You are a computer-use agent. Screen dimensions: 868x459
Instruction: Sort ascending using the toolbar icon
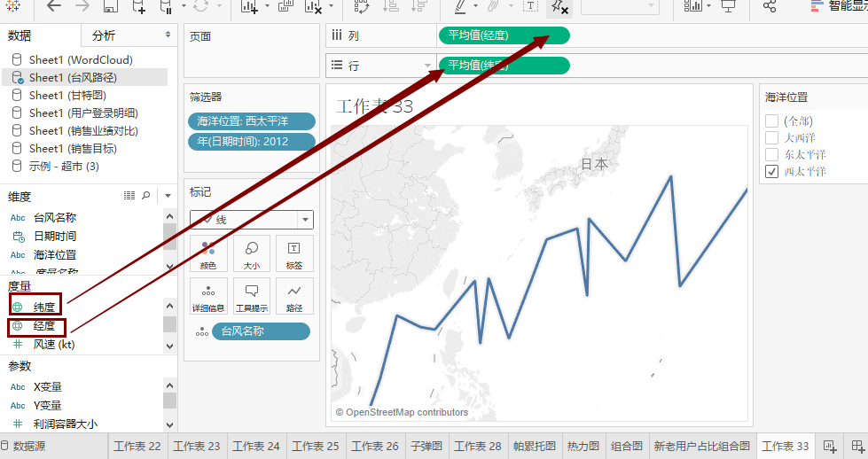391,6
